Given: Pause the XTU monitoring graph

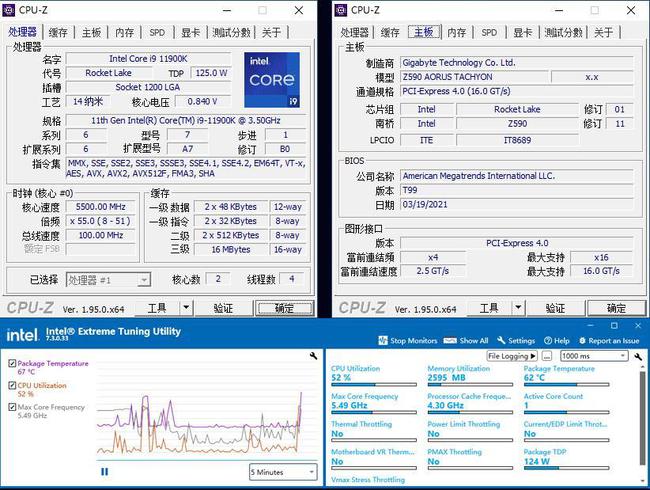Looking at the screenshot, I should pos(104,472).
